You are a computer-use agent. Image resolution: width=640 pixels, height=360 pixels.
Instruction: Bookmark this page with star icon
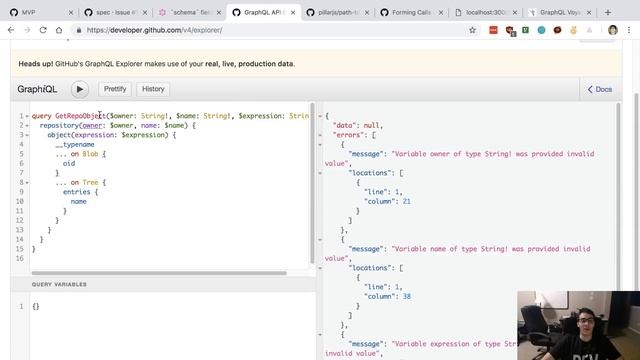[x=472, y=30]
